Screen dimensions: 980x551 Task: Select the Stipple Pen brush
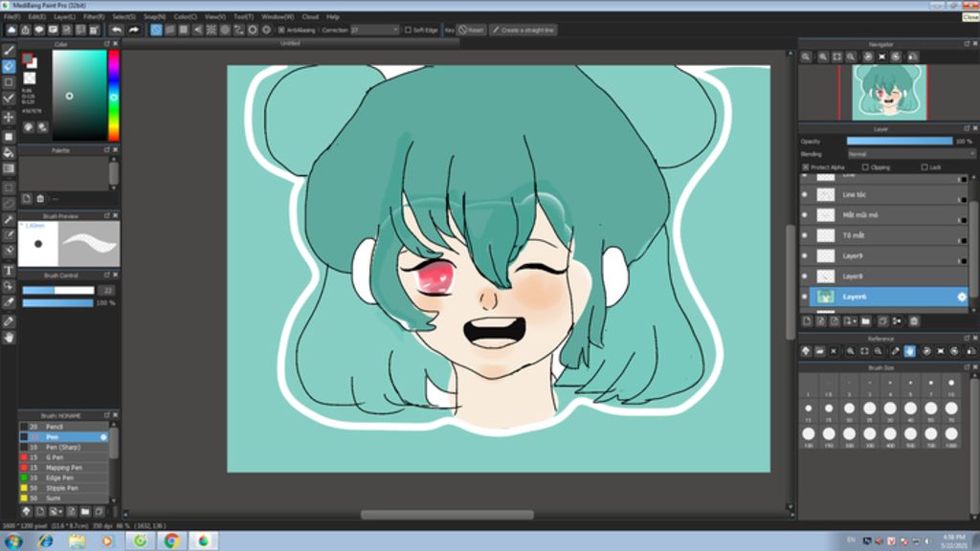(x=64, y=488)
